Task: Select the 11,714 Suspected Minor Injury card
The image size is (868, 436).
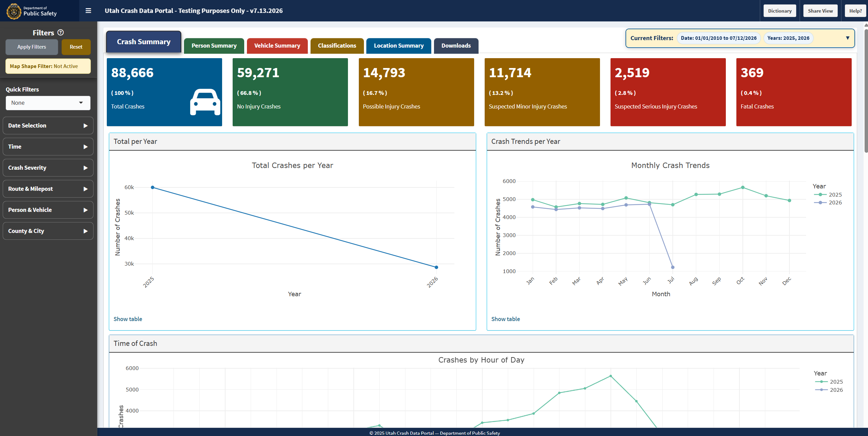Action: tap(542, 92)
